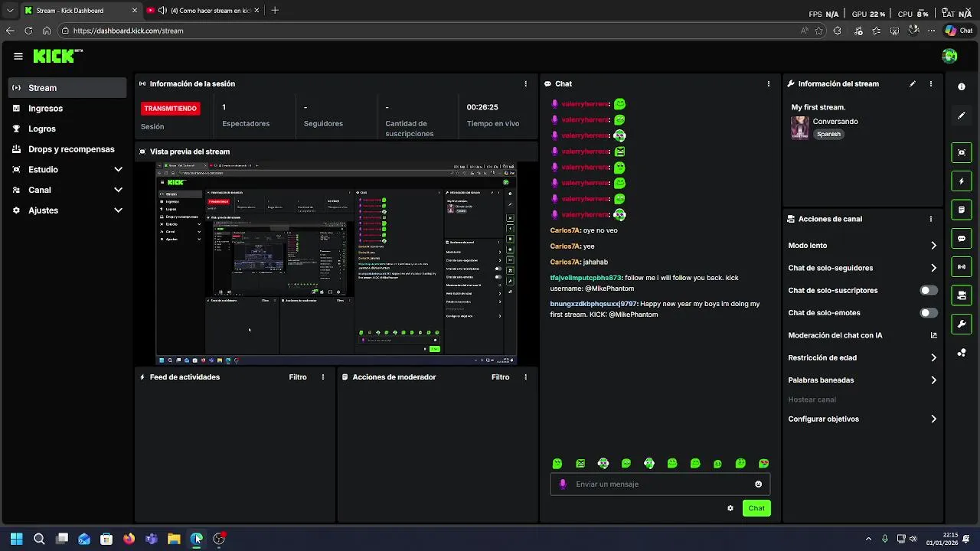Screen dimensions: 980x551
Task: Toggle the document widget icon in sidebar
Action: click(962, 210)
